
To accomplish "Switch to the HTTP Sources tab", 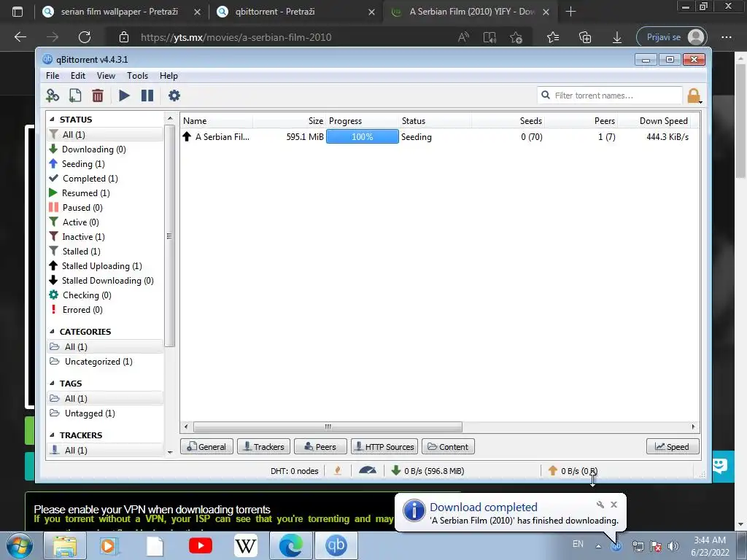I will pyautogui.click(x=384, y=447).
